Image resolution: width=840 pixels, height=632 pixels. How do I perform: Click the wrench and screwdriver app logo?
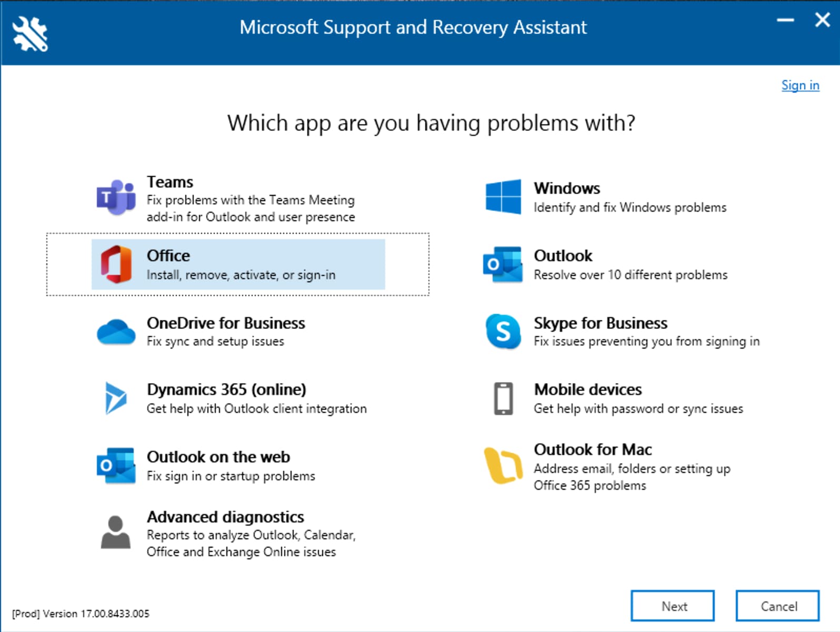30,34
